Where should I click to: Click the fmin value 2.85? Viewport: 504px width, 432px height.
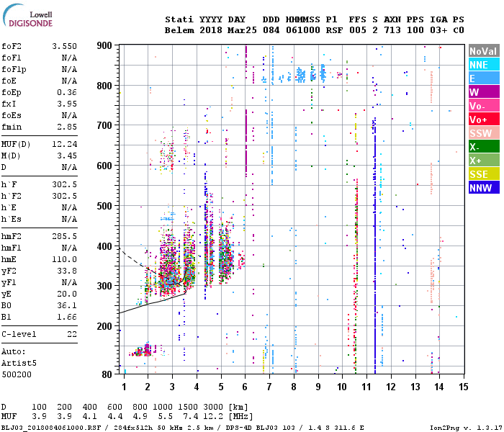[67, 127]
